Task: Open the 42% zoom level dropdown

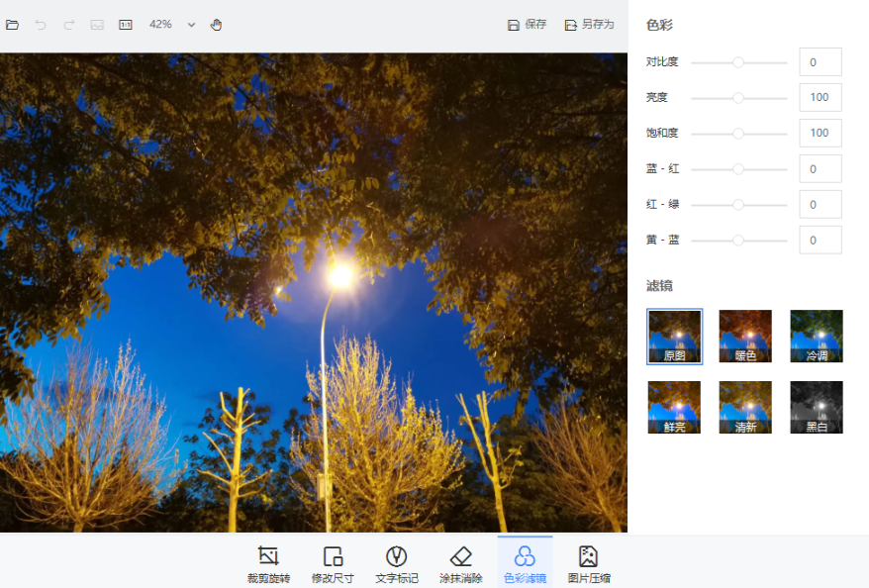Action: [x=191, y=25]
